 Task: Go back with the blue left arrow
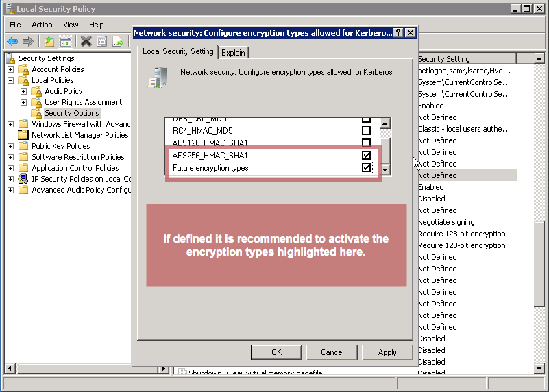[x=12, y=42]
